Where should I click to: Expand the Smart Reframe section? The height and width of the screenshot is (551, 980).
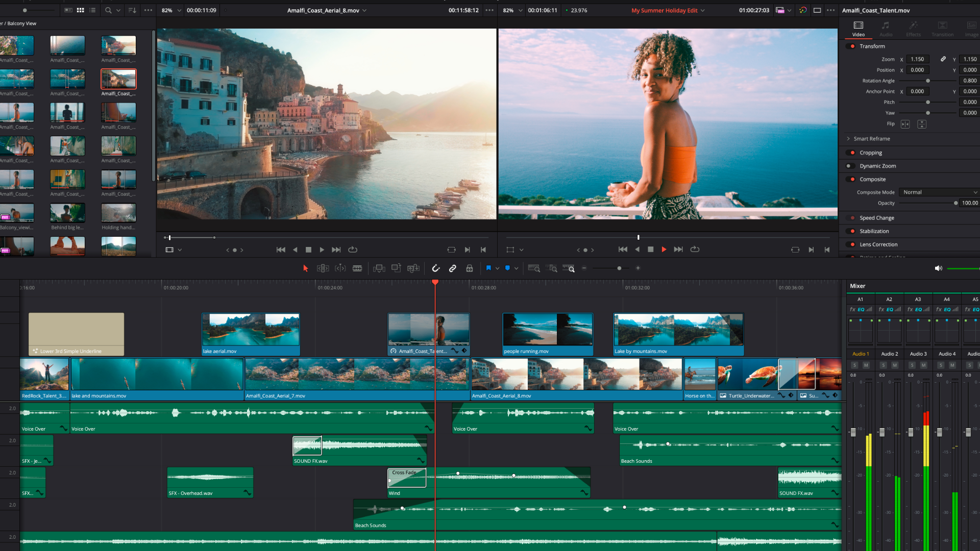848,139
